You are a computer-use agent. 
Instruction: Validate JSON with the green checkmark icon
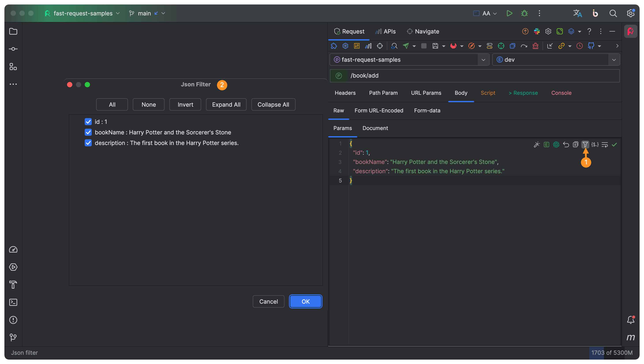(614, 145)
